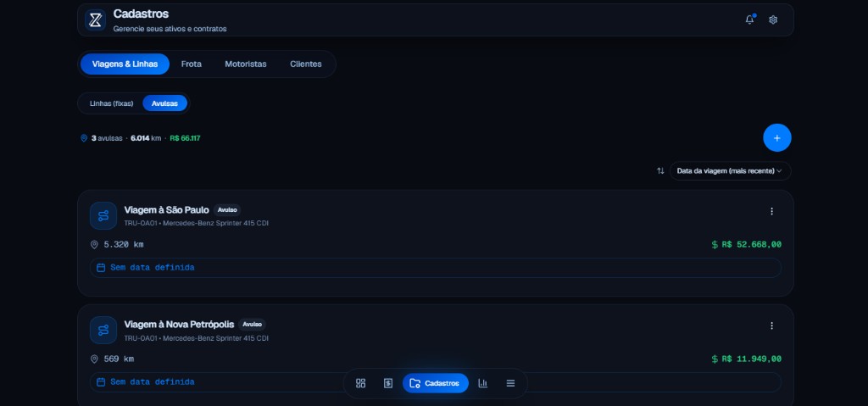Click the blue plus add button
The width and height of the screenshot is (868, 406).
coord(776,137)
